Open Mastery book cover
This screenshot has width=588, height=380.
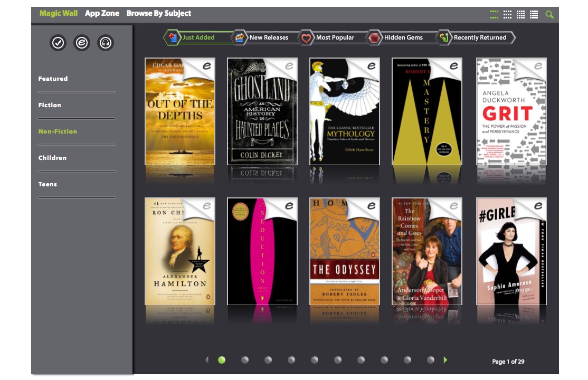427,111
